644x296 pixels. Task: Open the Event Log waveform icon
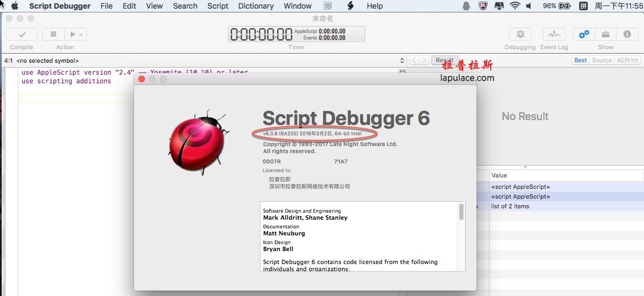[x=554, y=34]
